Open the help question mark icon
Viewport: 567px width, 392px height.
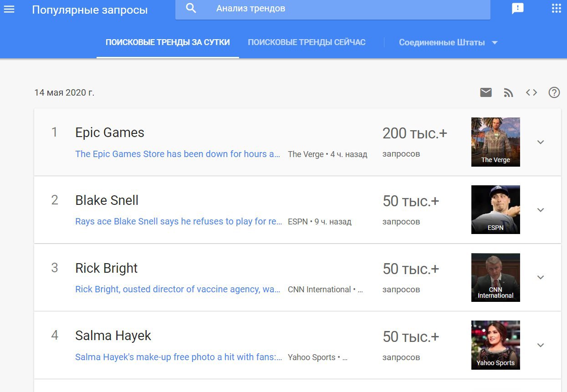pos(554,92)
